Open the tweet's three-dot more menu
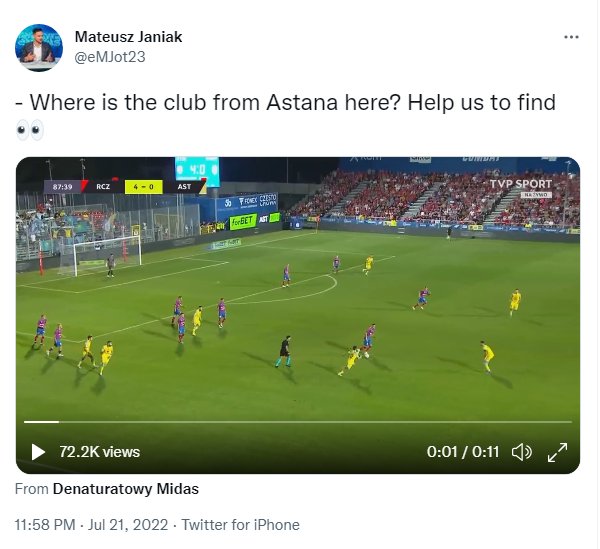This screenshot has height=549, width=600. pos(571,37)
